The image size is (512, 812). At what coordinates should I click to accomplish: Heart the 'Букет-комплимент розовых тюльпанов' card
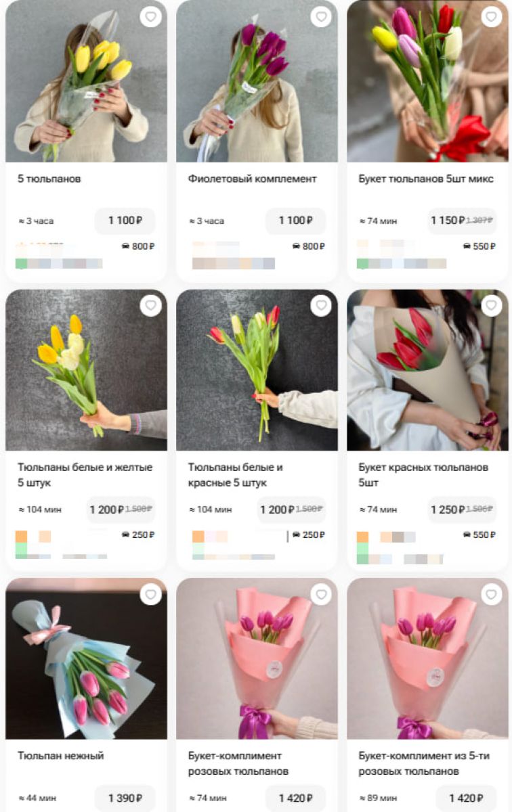click(321, 594)
